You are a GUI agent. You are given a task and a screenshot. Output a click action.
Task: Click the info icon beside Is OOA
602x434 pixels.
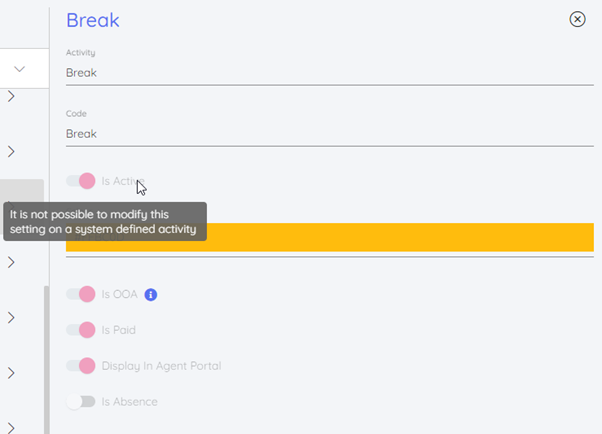[x=151, y=295]
